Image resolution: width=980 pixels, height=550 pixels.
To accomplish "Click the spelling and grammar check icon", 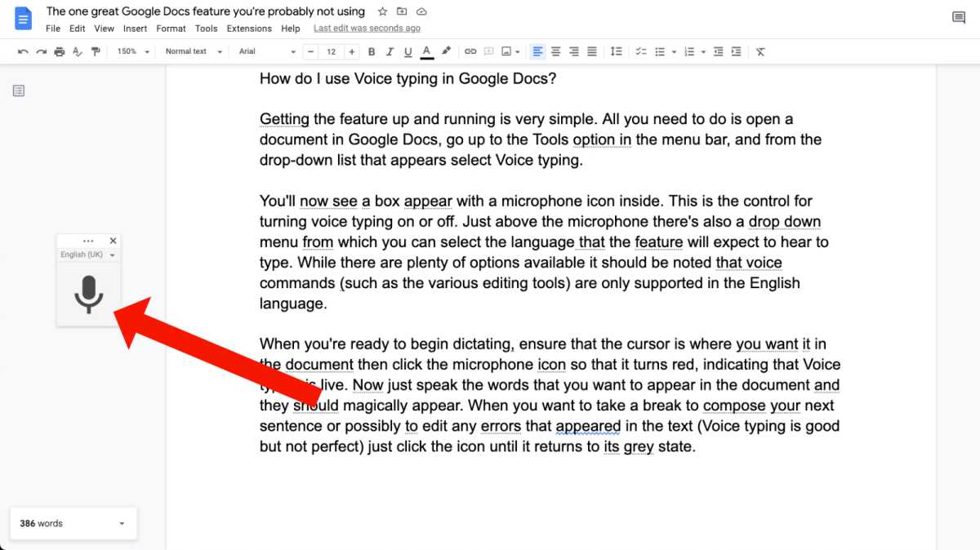I will click(78, 51).
